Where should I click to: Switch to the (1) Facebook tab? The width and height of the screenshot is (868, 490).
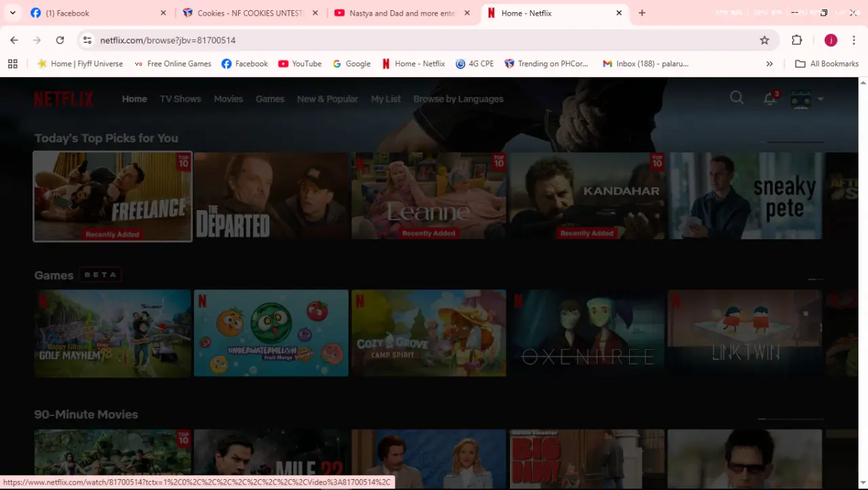click(x=98, y=13)
